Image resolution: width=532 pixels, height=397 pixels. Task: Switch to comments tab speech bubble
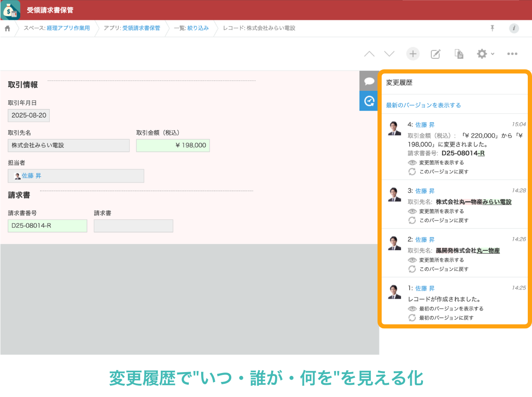[369, 81]
